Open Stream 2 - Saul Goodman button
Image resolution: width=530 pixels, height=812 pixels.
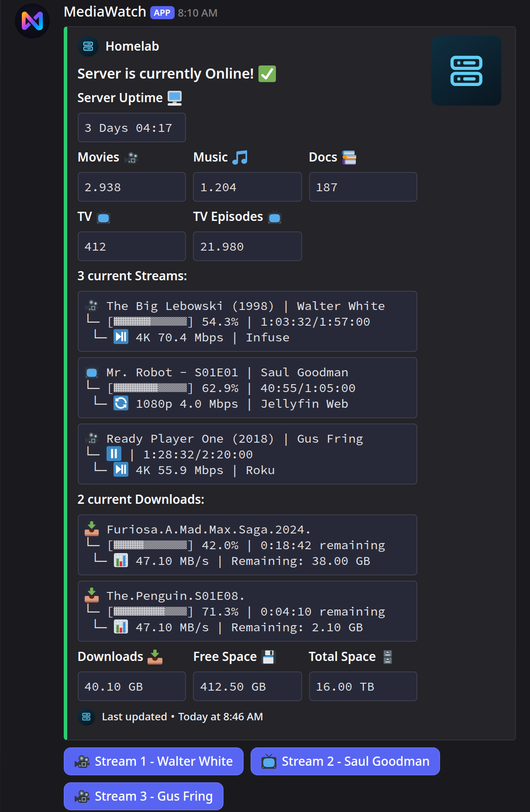[x=345, y=761]
